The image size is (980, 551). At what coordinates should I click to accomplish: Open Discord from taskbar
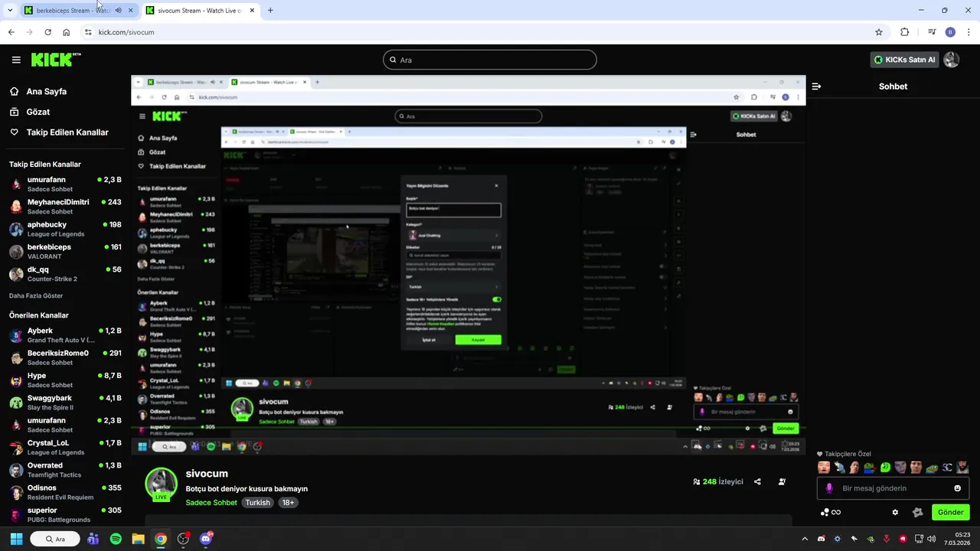(x=205, y=539)
